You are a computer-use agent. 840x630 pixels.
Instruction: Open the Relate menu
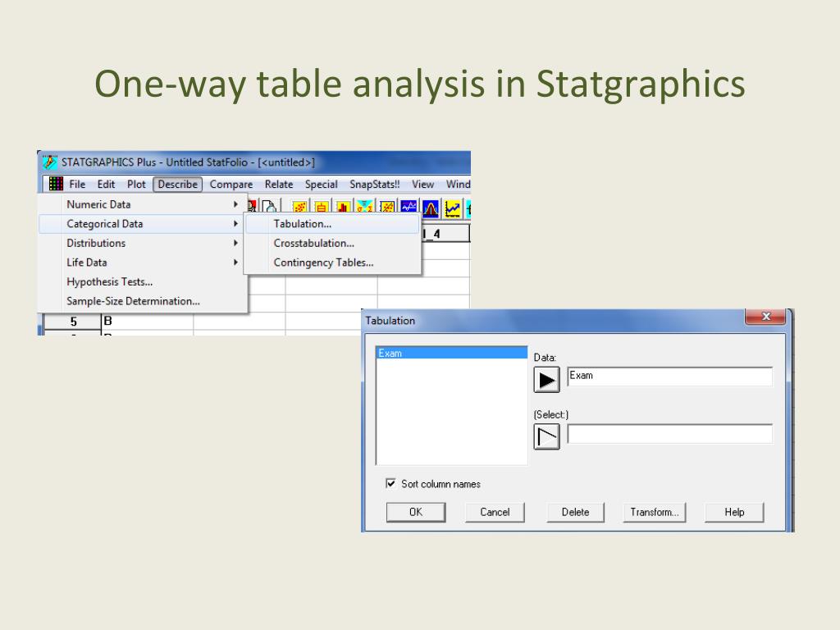click(279, 185)
